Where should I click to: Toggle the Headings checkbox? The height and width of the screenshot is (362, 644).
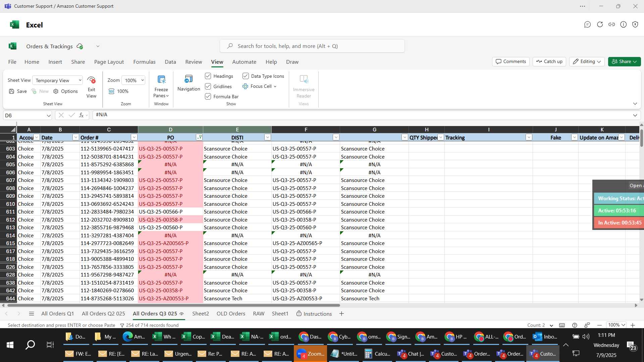tap(208, 76)
